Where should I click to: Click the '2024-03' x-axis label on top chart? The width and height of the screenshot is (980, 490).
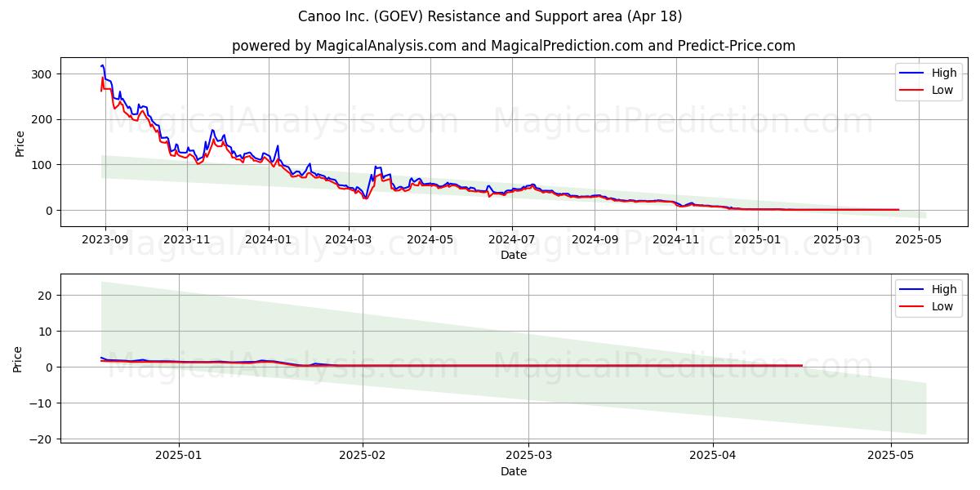[349, 240]
